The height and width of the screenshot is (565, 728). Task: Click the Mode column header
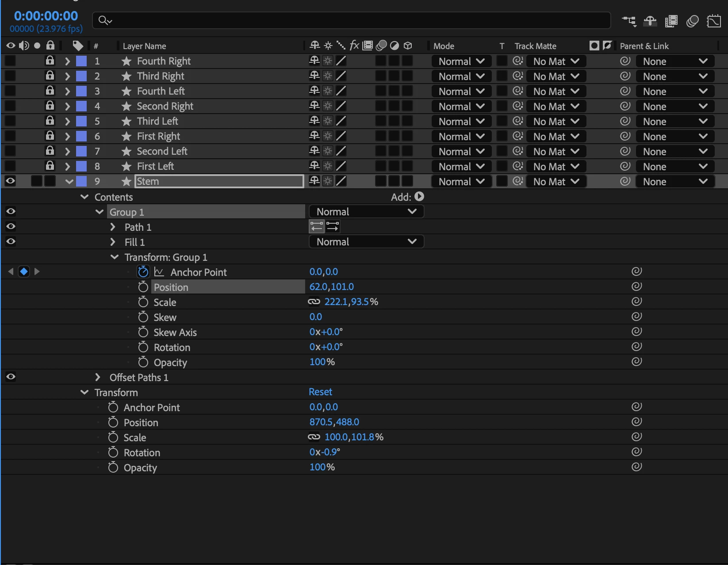444,46
